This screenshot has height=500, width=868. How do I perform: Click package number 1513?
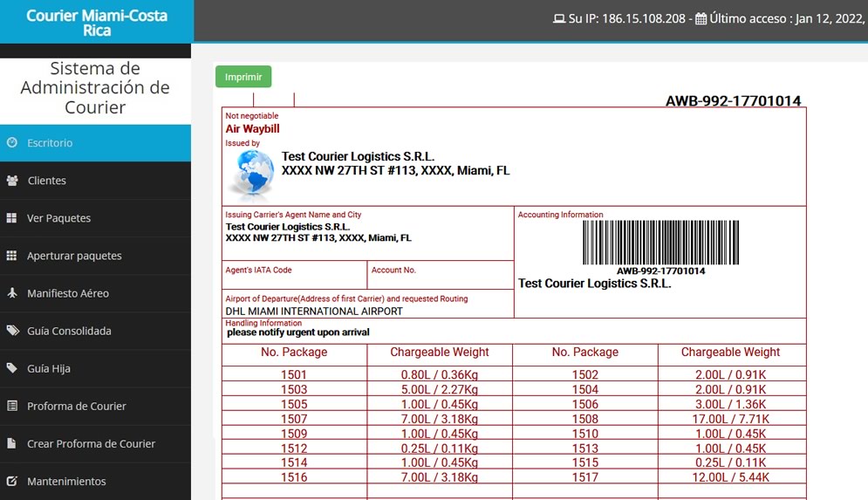(585, 448)
